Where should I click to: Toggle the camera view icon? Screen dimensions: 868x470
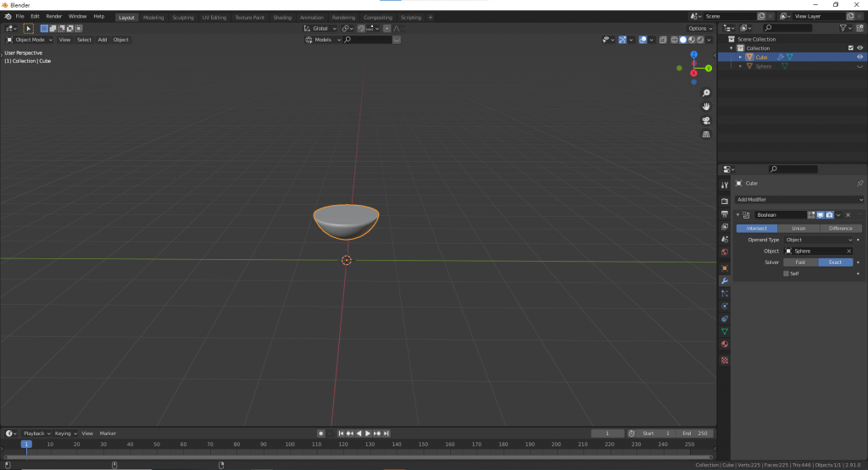click(x=706, y=120)
